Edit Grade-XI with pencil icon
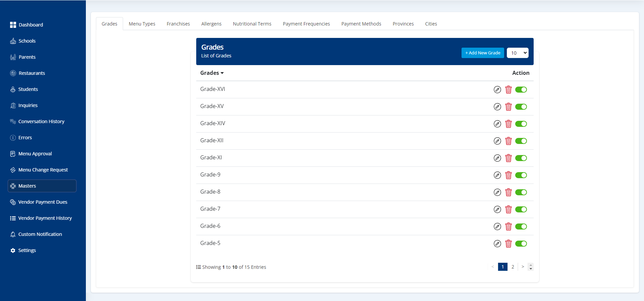 (x=497, y=158)
